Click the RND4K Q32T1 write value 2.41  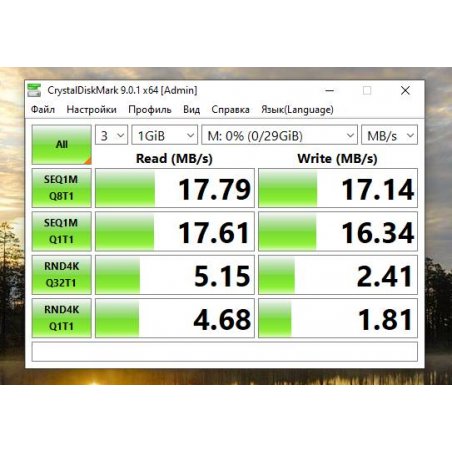[x=338, y=275]
